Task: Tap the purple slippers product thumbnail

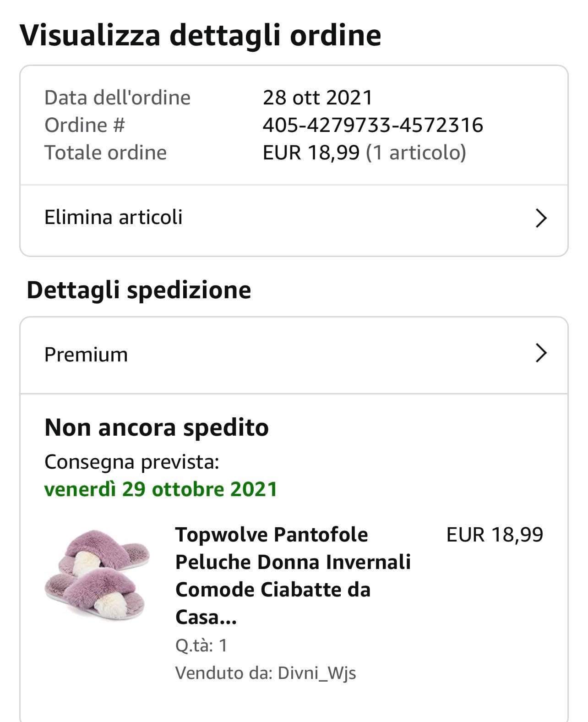Action: pos(98,573)
